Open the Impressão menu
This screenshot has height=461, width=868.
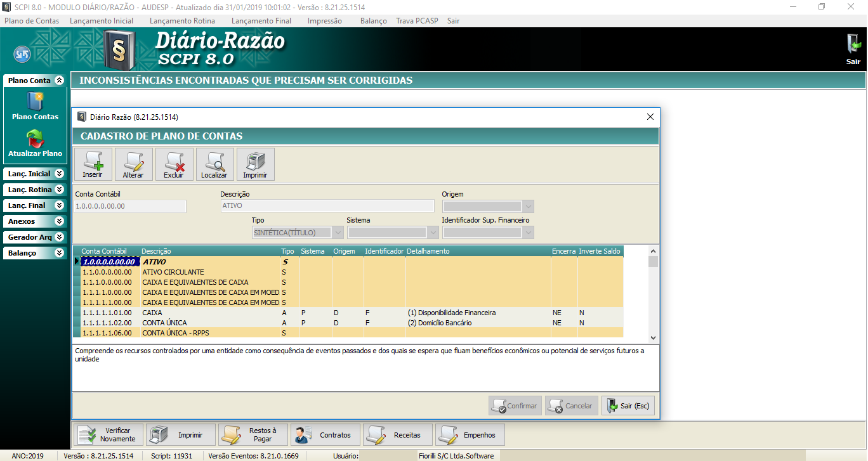tap(324, 20)
